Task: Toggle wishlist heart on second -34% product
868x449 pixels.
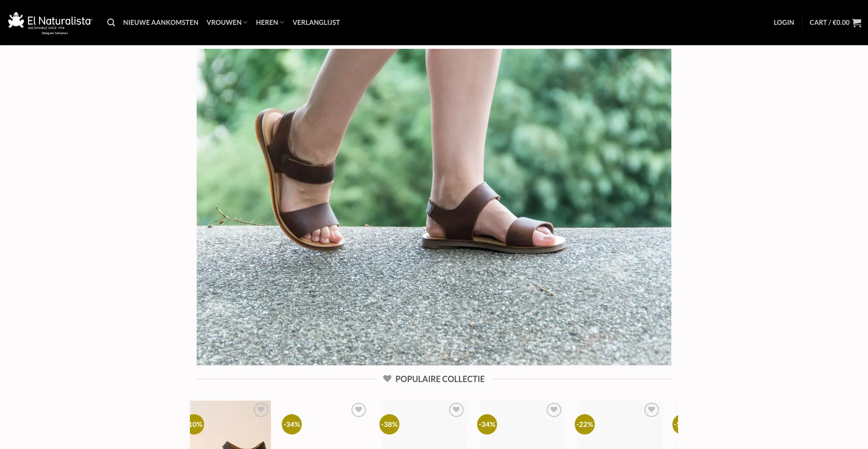Action: point(554,410)
